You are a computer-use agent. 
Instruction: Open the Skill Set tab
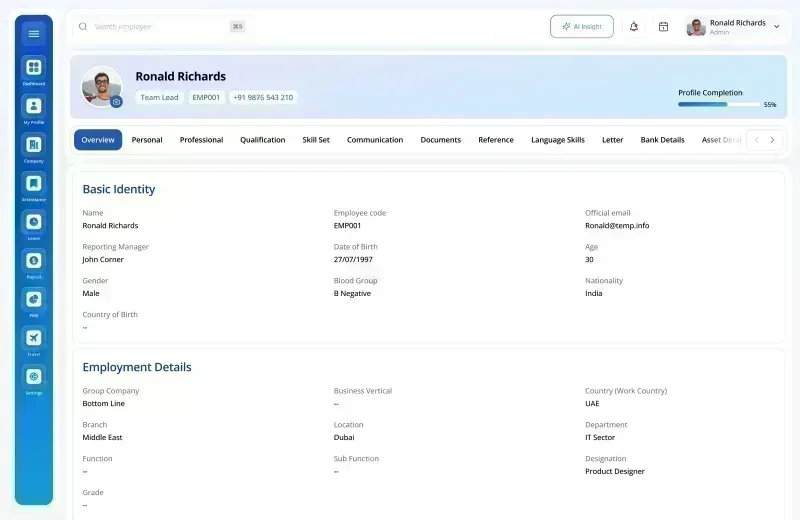tap(316, 140)
